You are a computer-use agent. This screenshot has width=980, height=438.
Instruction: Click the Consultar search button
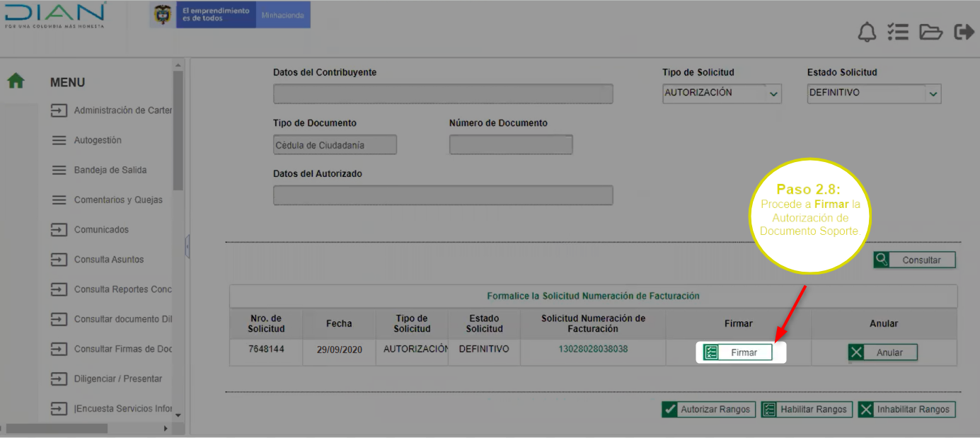pyautogui.click(x=914, y=260)
